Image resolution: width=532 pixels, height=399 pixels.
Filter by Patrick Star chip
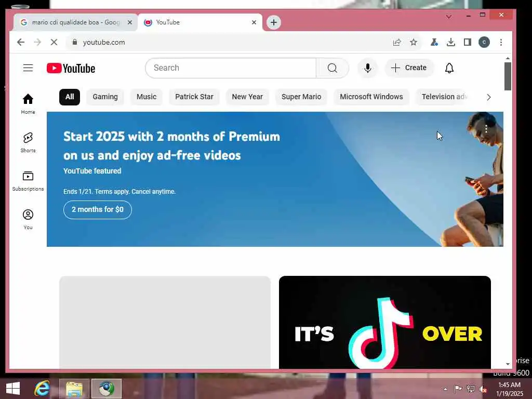coord(194,97)
